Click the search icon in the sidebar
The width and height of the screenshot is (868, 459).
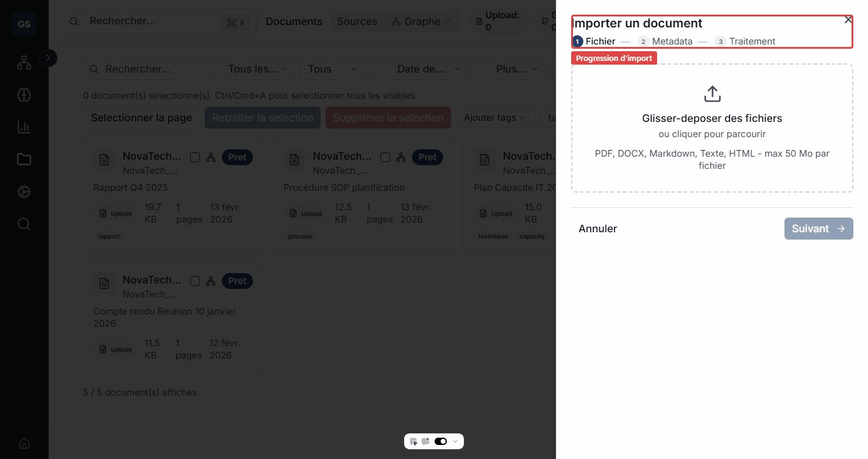tap(24, 224)
